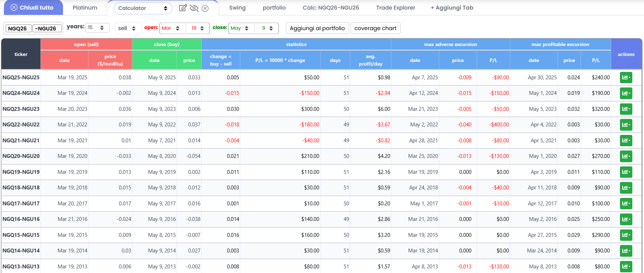
Task: Open the open month dropdown showing Mar
Action: (172, 28)
